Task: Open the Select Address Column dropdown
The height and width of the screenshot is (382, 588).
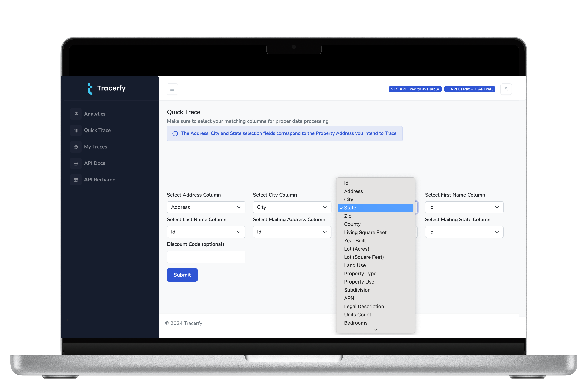Action: click(206, 207)
